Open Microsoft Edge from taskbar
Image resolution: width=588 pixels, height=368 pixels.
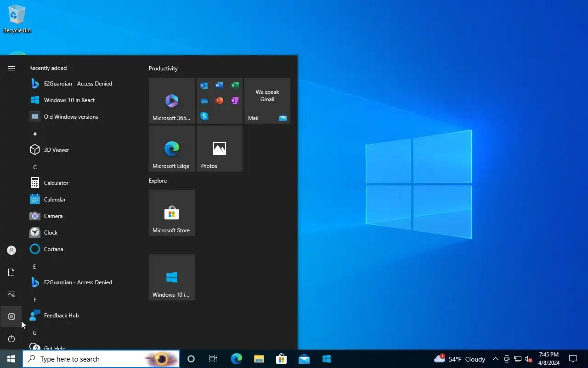tap(236, 359)
